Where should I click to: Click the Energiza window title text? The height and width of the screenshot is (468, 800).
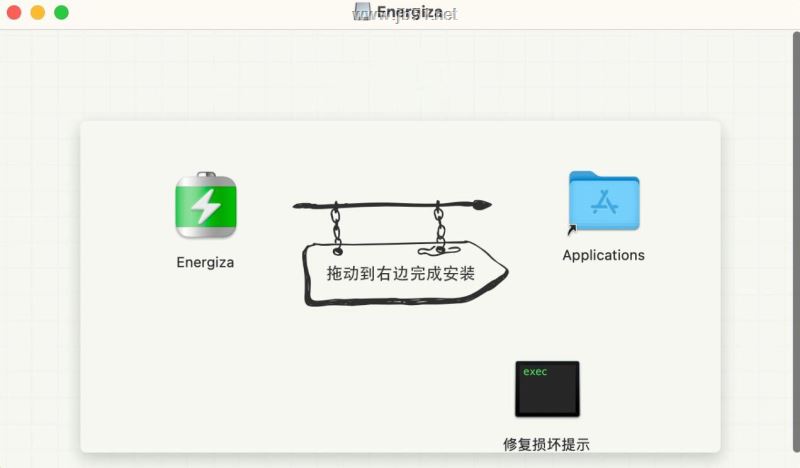pos(410,12)
